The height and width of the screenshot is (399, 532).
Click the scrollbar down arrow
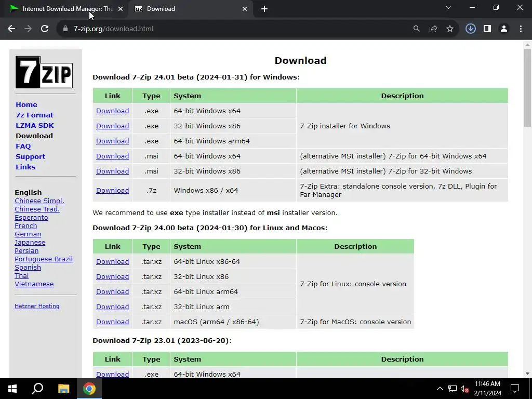(x=527, y=374)
